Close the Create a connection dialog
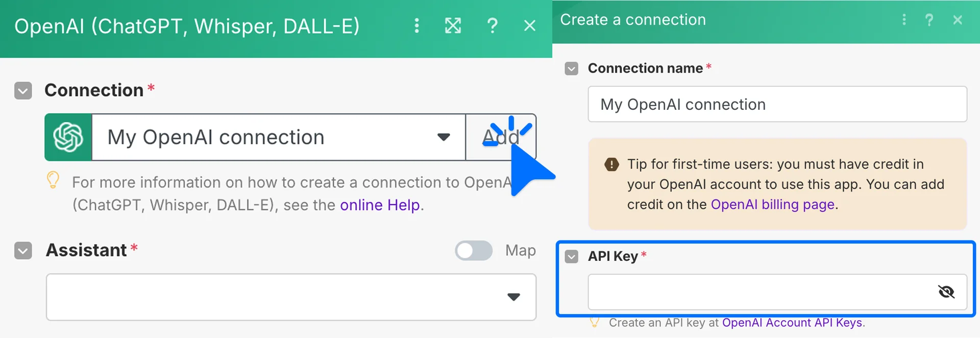 [958, 20]
